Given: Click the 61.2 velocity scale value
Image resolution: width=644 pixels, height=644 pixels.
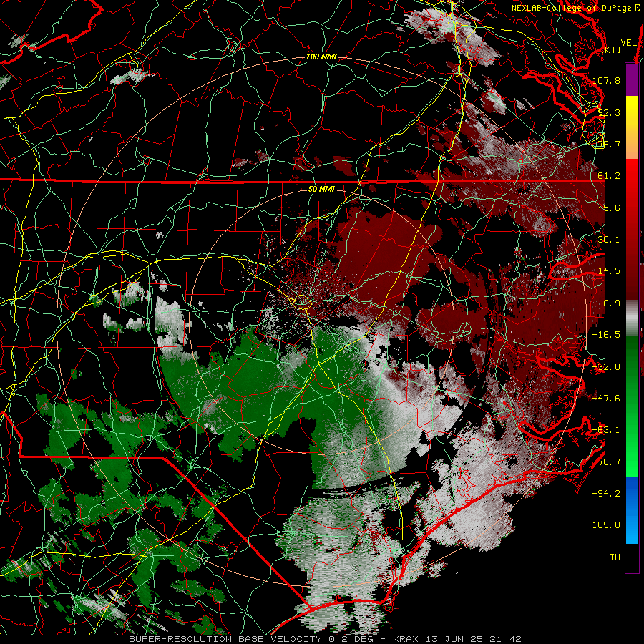Looking at the screenshot, I should (609, 176).
